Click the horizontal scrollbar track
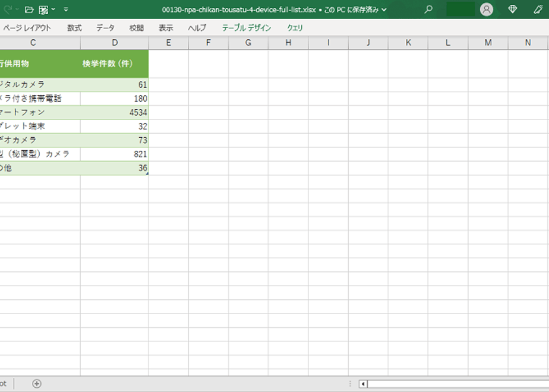This screenshot has height=392, width=549. 458,384
